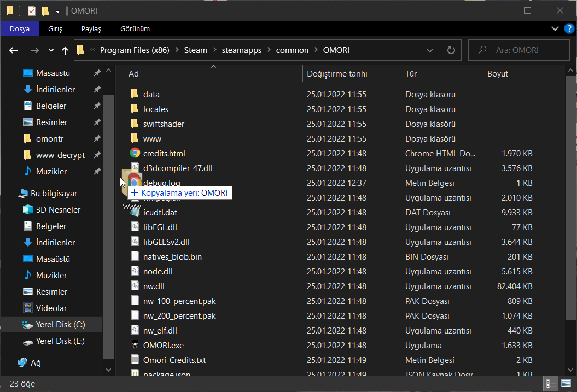Click the file list vertical scrollbar
The image size is (577, 392).
click(570, 198)
